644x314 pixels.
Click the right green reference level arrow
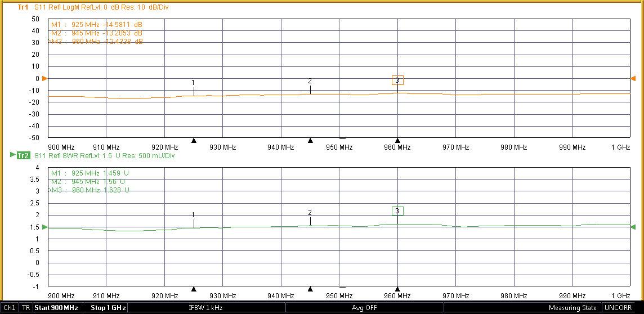click(x=633, y=227)
